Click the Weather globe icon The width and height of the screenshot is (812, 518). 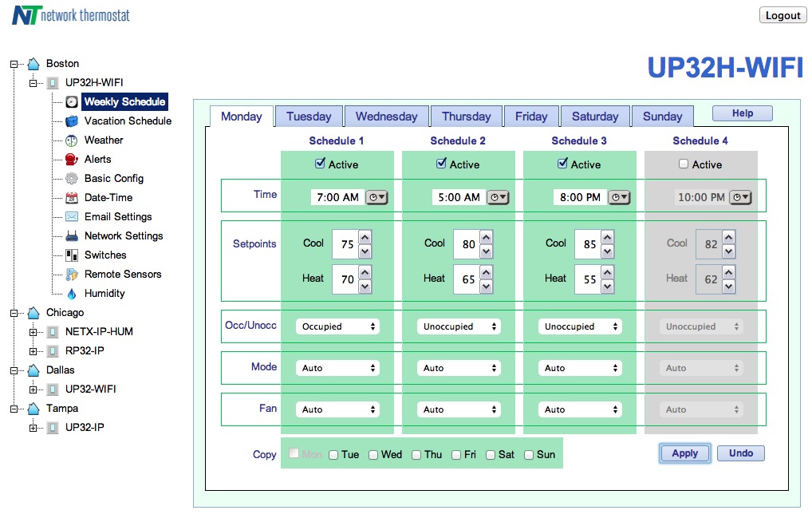coord(72,140)
